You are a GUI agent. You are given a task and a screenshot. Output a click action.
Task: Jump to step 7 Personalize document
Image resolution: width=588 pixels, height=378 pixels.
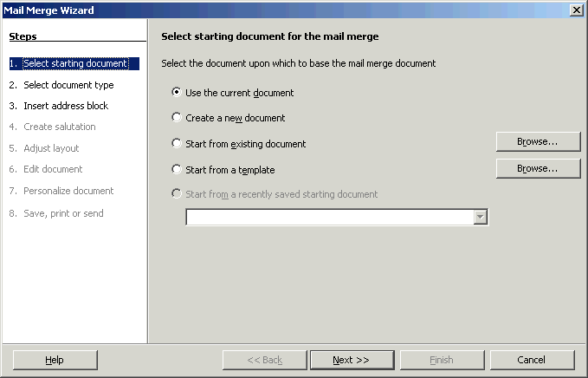pyautogui.click(x=61, y=191)
